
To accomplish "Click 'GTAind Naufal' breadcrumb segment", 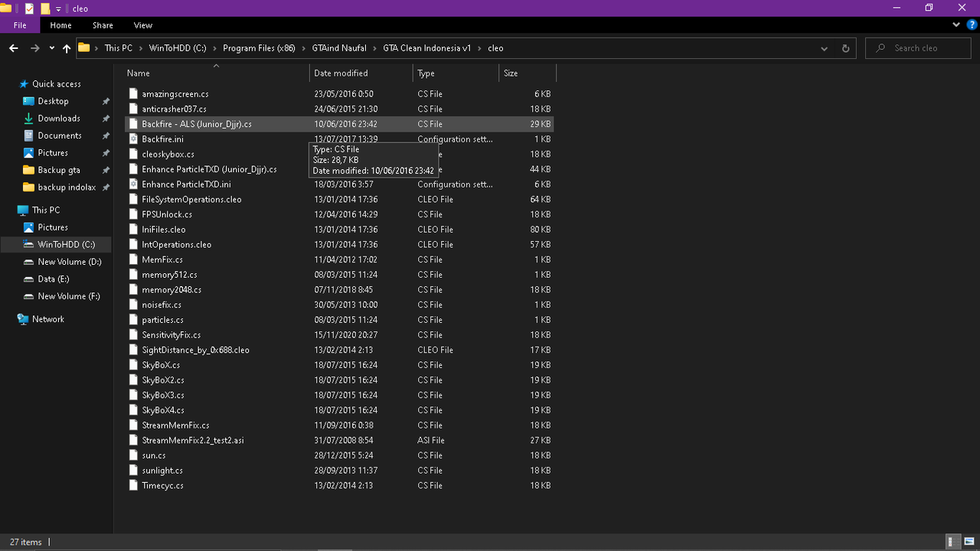I will 339,48.
